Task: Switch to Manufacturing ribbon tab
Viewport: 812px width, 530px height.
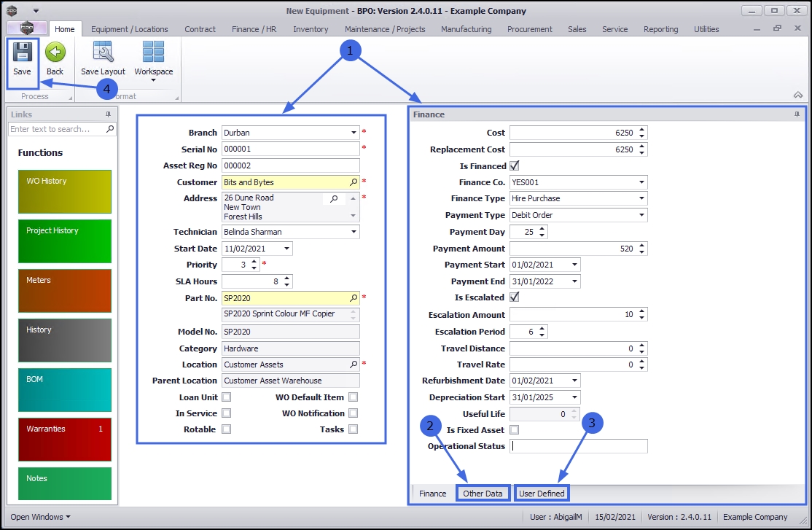Action: click(466, 29)
